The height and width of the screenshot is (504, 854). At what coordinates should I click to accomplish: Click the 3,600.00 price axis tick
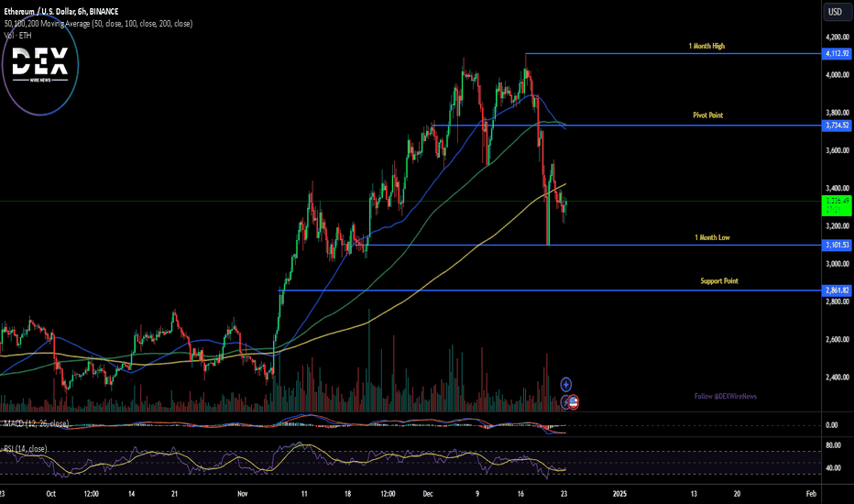(838, 150)
